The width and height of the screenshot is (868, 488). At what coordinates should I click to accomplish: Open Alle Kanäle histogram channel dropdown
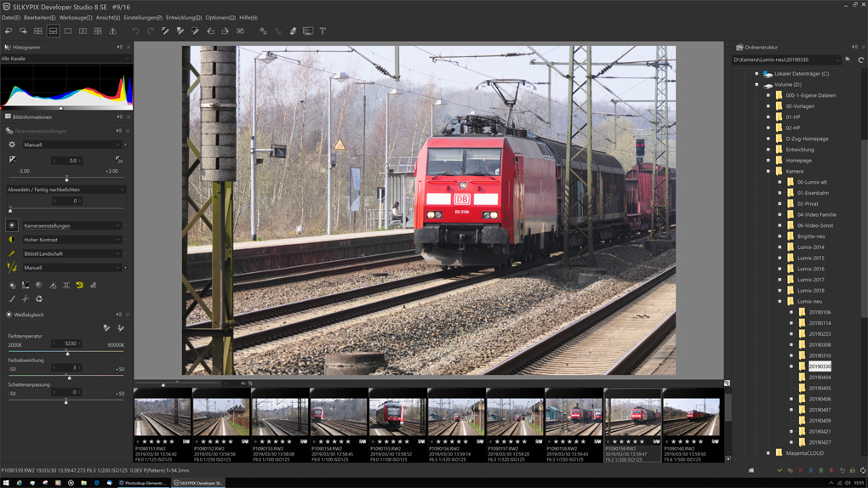click(66, 58)
